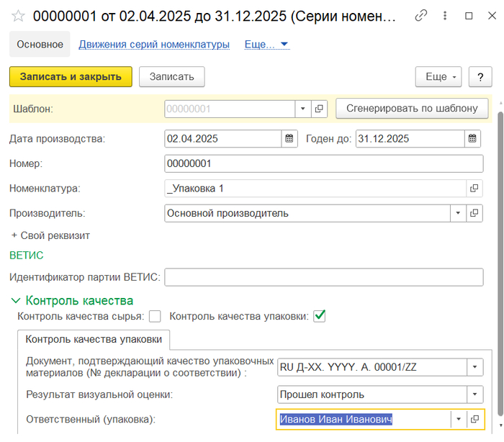
Task: Click the Идентификатор партии ВЕТИС input field
Action: tap(323, 276)
